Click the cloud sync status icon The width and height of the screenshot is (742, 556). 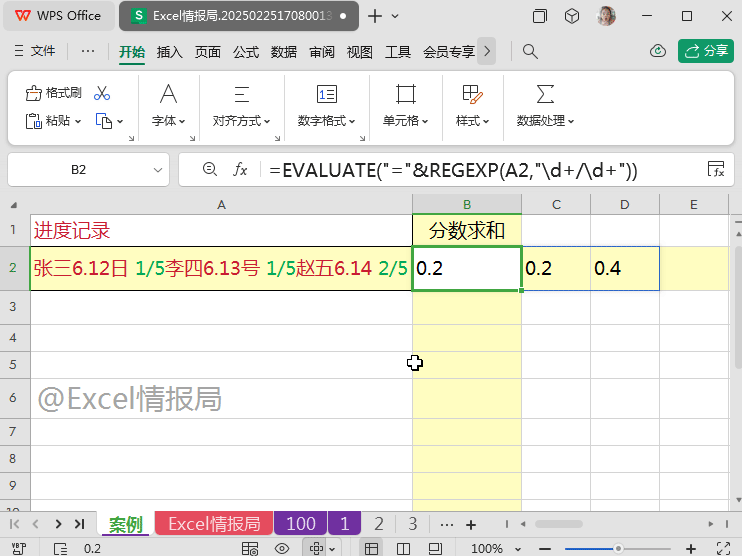[x=658, y=51]
